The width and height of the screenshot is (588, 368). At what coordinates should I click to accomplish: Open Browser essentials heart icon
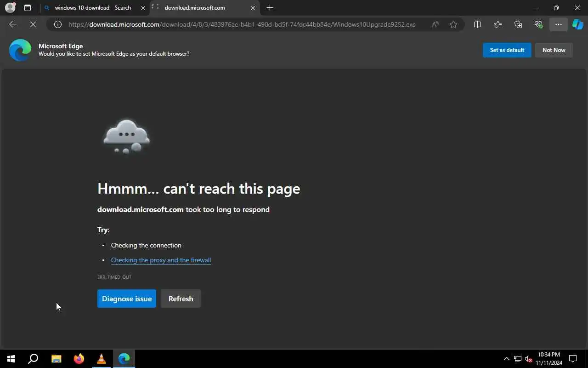click(x=538, y=24)
